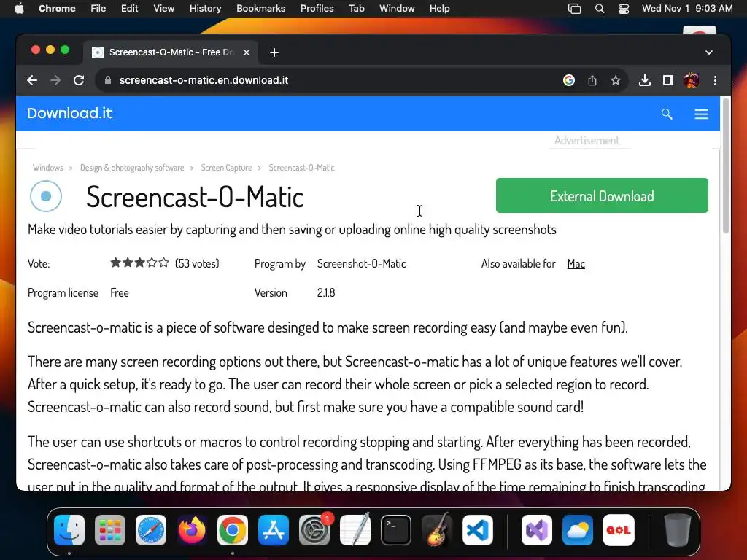The image size is (747, 560).
Task: Open Launchpad from the Dock
Action: 110,529
